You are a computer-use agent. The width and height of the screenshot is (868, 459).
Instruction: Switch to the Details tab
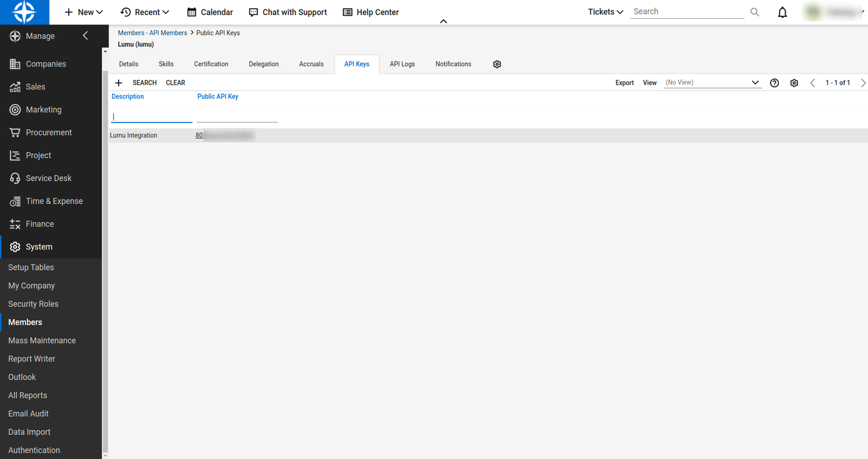[x=129, y=64]
